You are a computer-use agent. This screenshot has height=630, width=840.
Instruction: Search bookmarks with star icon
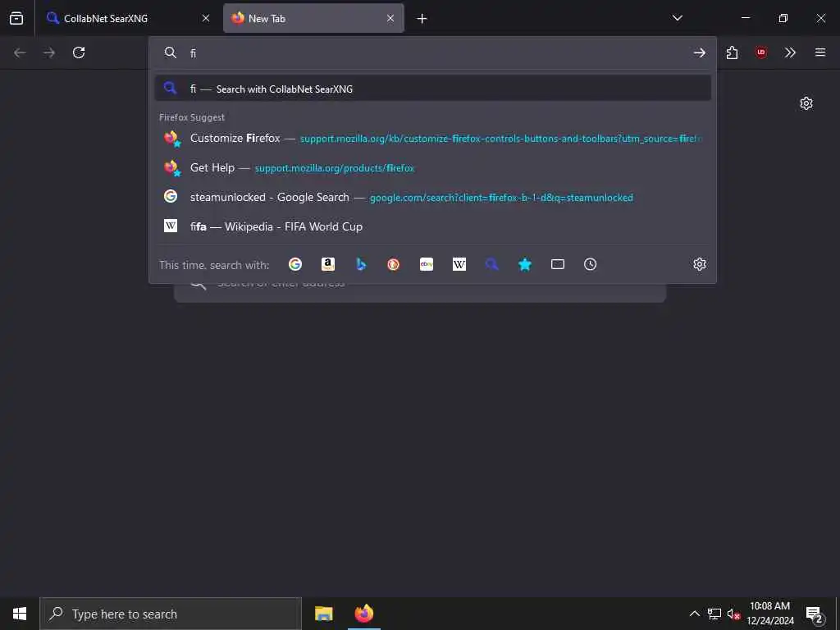525,264
